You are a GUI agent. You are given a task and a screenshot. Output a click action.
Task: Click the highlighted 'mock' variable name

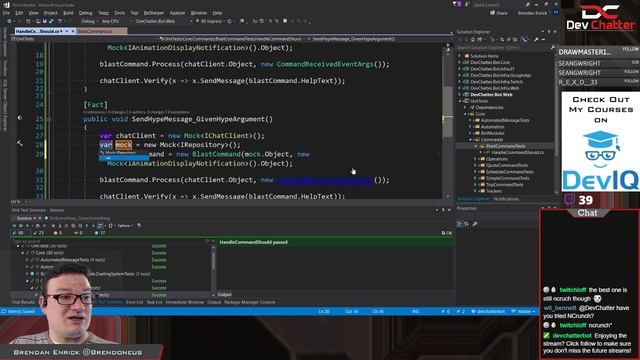124,145
